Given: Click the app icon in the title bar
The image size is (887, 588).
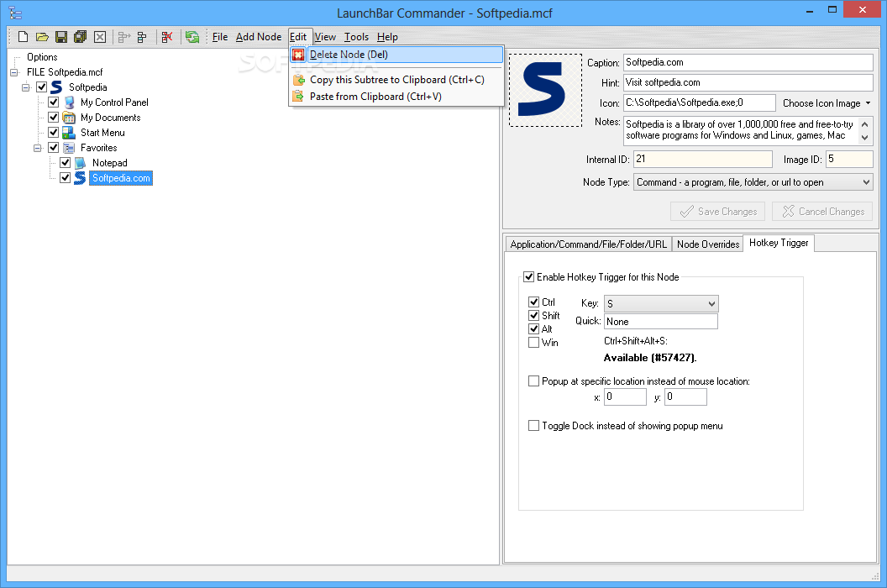Looking at the screenshot, I should [15, 13].
